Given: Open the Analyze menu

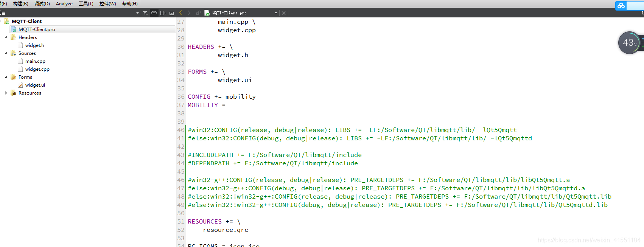Looking at the screenshot, I should (64, 4).
